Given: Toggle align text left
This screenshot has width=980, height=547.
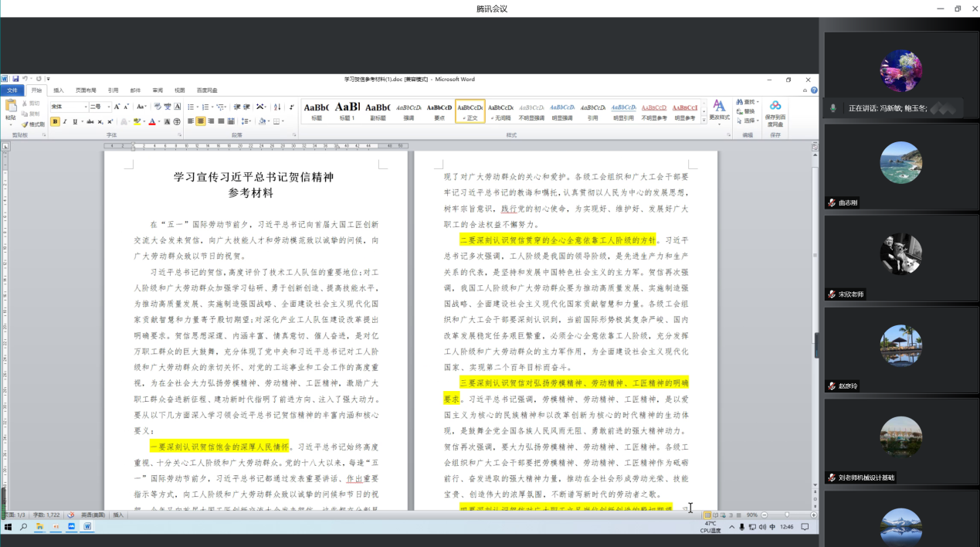Looking at the screenshot, I should coord(191,121).
